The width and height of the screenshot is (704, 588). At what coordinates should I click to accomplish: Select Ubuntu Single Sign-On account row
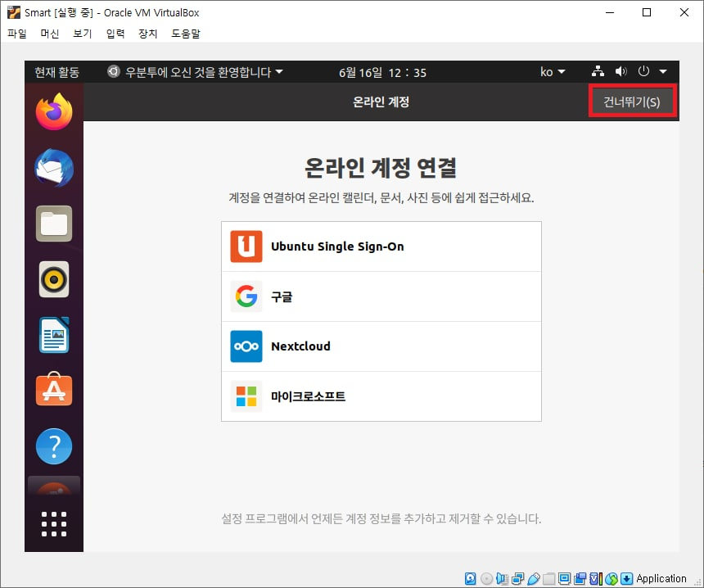(x=381, y=247)
